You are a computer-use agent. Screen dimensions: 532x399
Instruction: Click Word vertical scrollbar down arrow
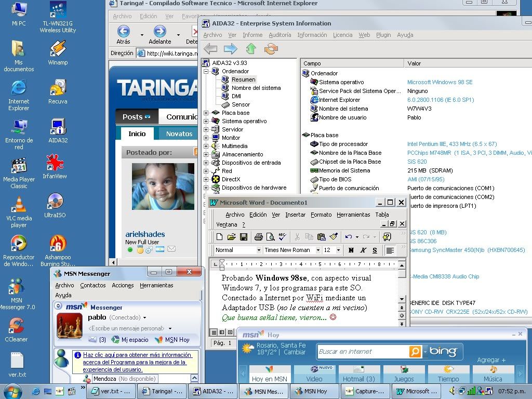tap(402, 299)
